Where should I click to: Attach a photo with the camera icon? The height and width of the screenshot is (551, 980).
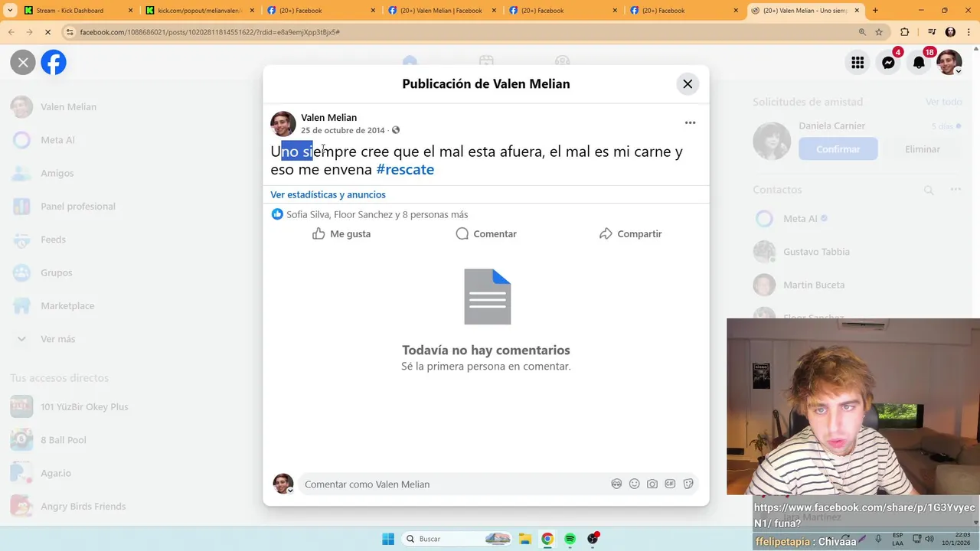[652, 484]
